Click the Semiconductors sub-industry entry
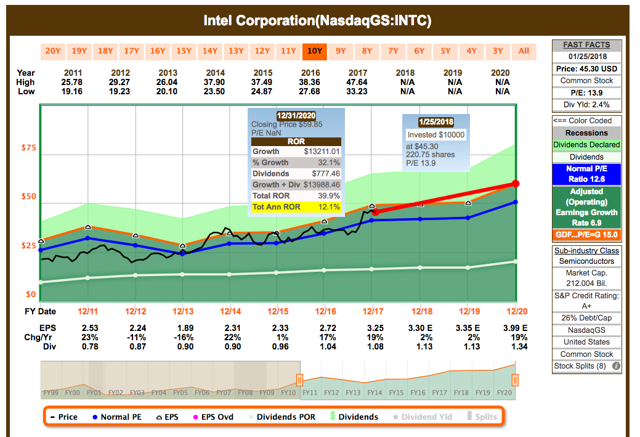Screen dimensions: 640x437 click(x=587, y=261)
